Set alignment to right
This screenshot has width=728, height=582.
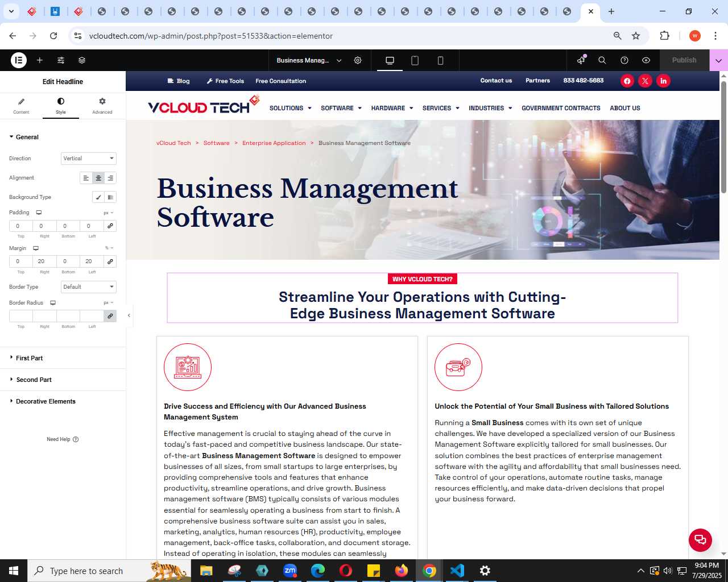[110, 178]
